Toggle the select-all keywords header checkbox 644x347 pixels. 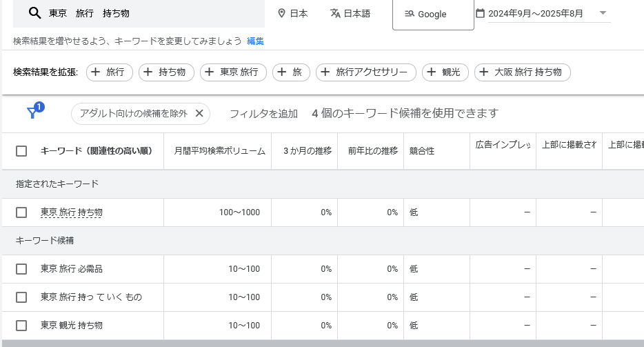(x=21, y=151)
